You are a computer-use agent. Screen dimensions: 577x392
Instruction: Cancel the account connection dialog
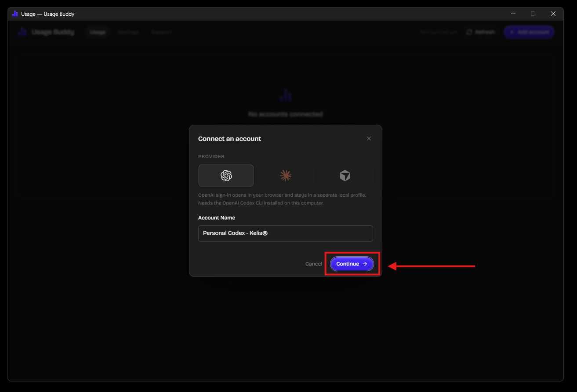point(314,264)
